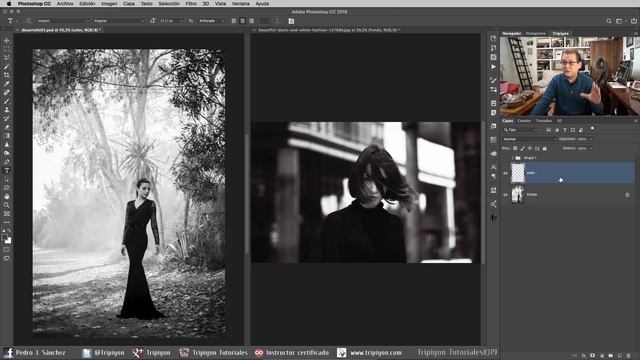Select the Hand tool

click(x=7, y=196)
